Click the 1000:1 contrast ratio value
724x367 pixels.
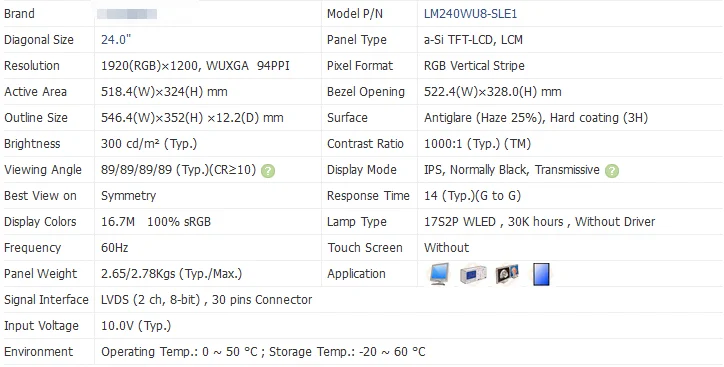click(477, 144)
